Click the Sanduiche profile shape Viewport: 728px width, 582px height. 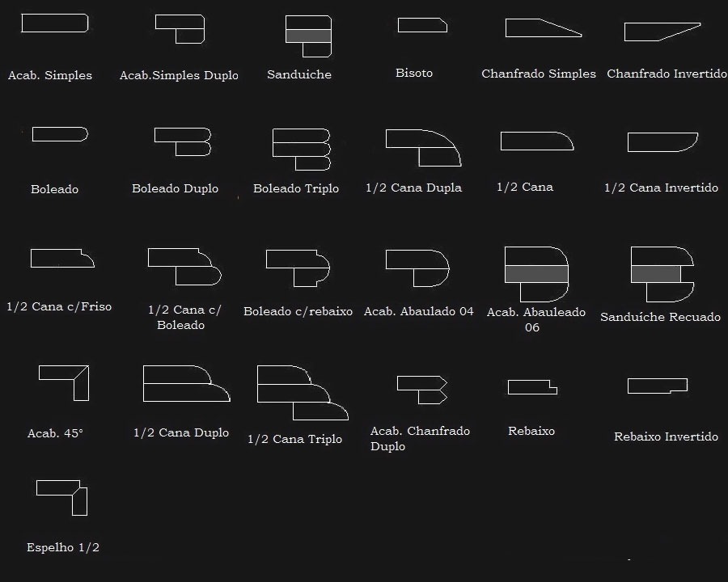click(x=308, y=36)
